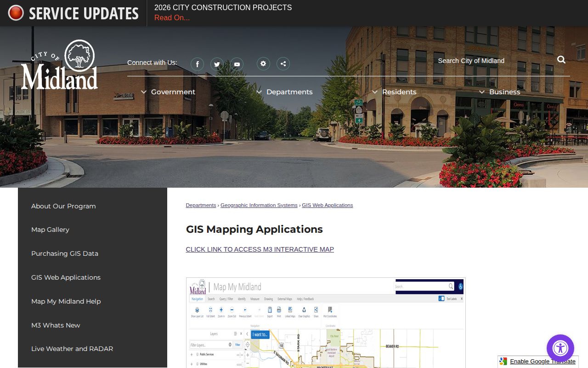Click the search magnifier icon
The height and width of the screenshot is (368, 588).
point(561,60)
